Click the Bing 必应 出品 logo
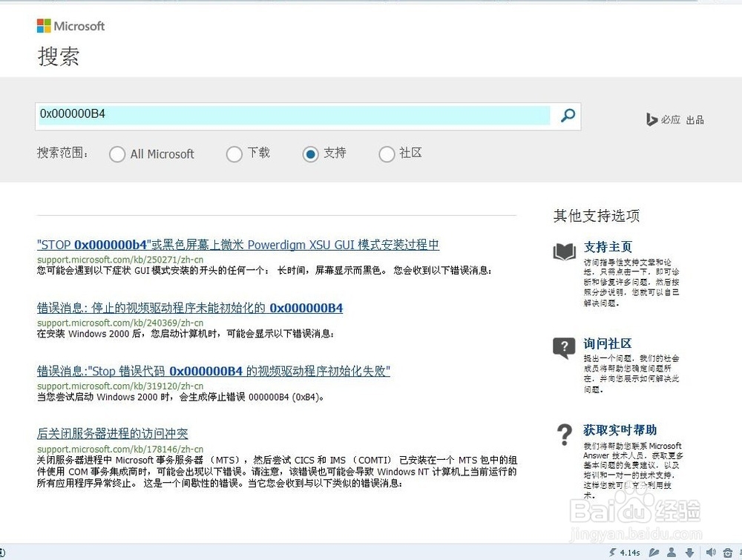Screen dimensions: 742x560 [x=674, y=119]
